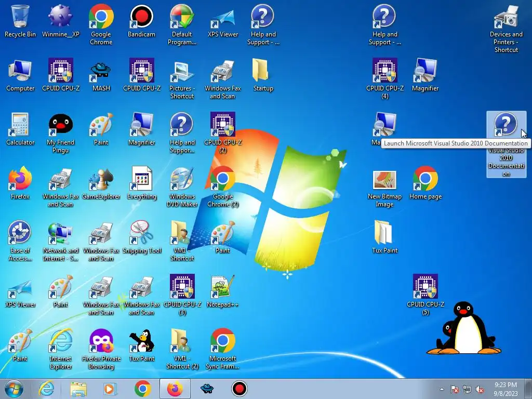Select the Startup folder icon

click(263, 75)
